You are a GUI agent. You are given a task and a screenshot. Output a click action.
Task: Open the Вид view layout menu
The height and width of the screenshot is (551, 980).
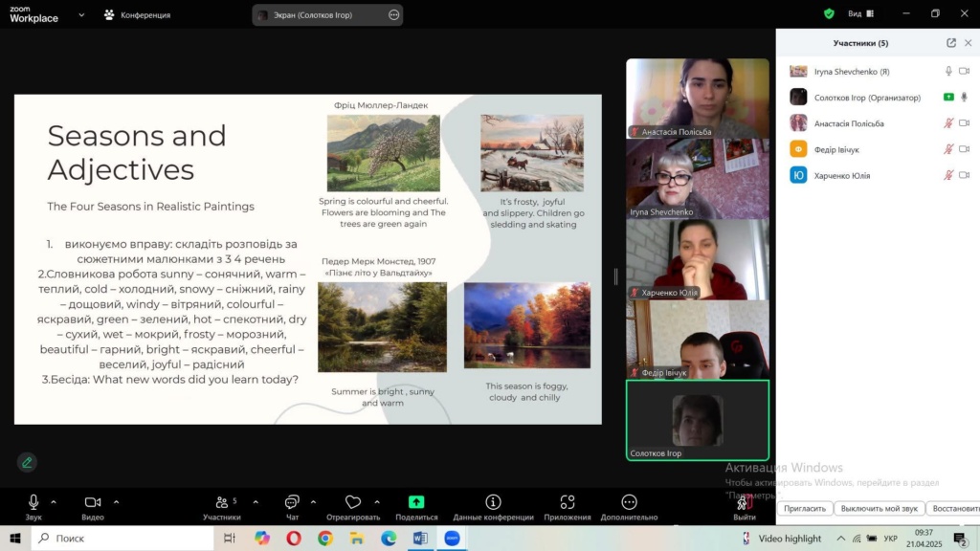pos(860,13)
